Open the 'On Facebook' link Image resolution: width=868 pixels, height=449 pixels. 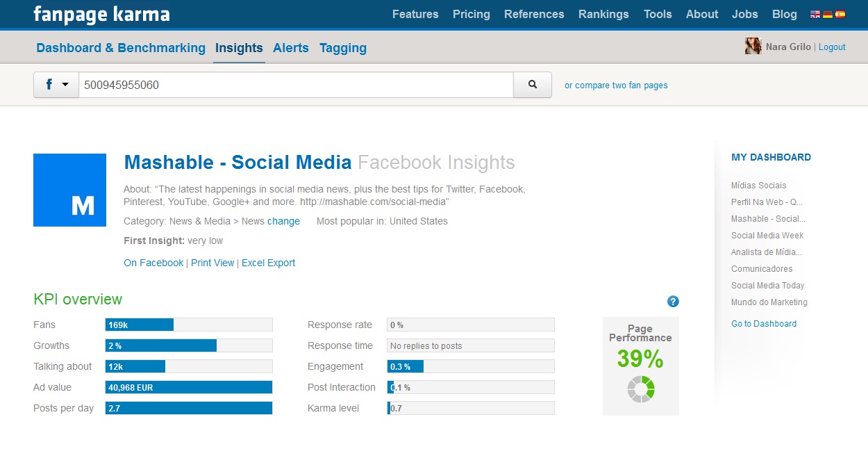click(153, 263)
